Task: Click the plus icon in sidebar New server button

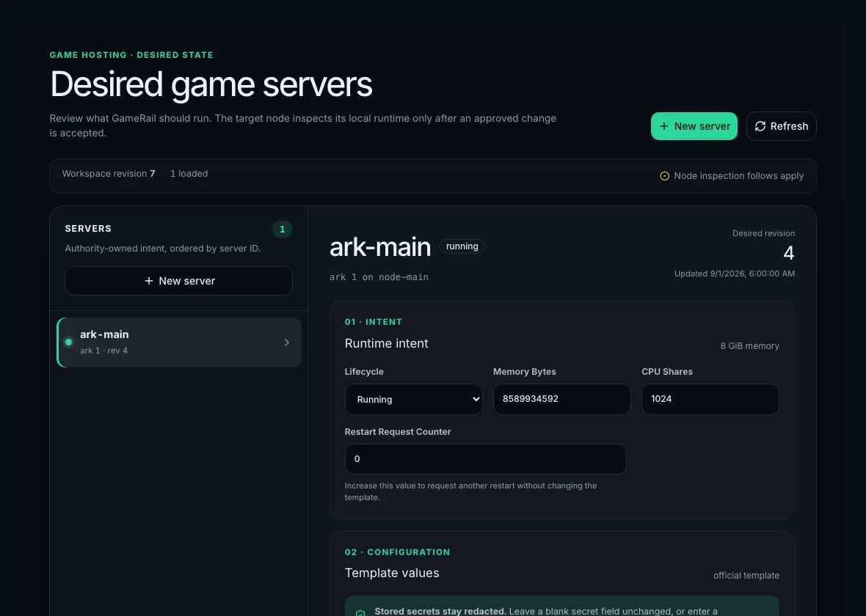Action: point(148,281)
